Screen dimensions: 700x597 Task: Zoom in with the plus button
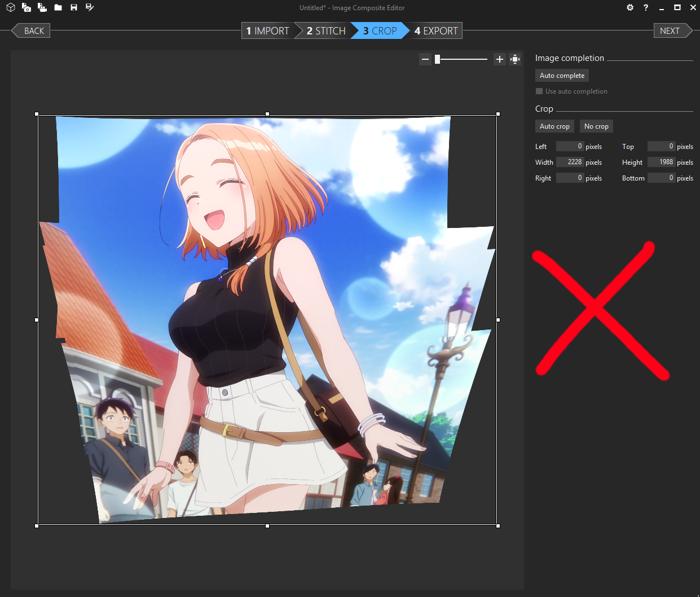point(499,59)
